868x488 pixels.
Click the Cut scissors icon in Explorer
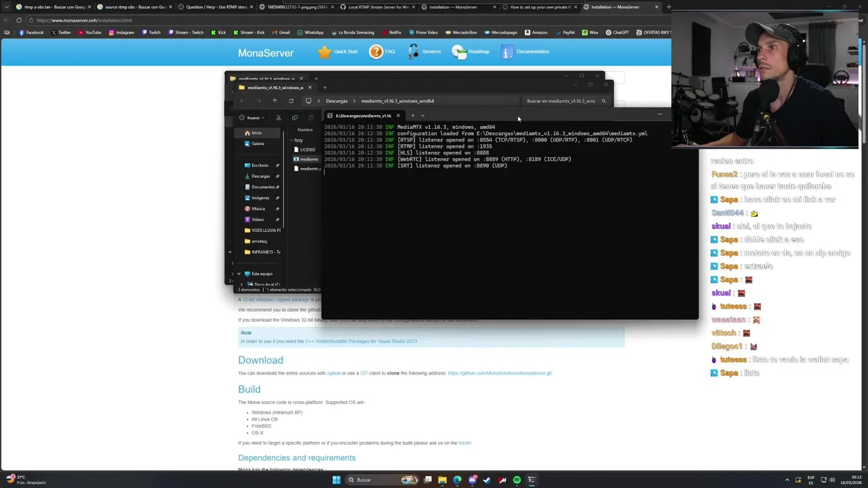click(279, 117)
